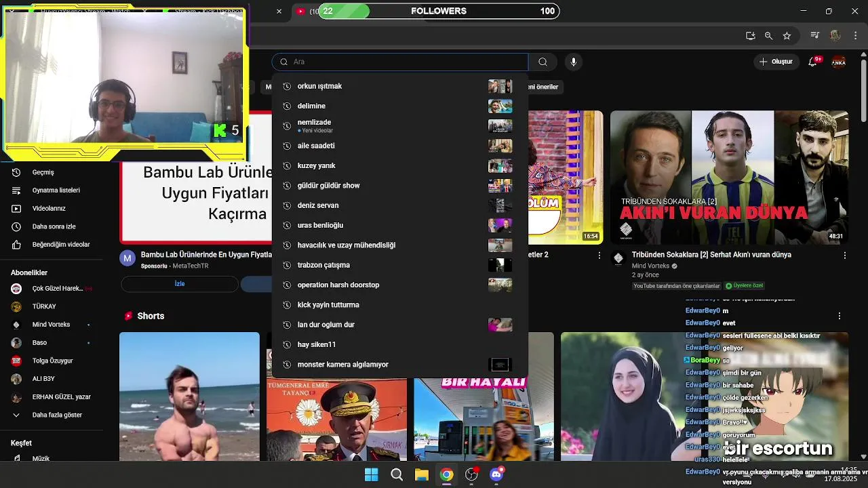This screenshot has height=488, width=868.
Task: Select suggestion 'kuzey yanık'
Action: pos(400,165)
